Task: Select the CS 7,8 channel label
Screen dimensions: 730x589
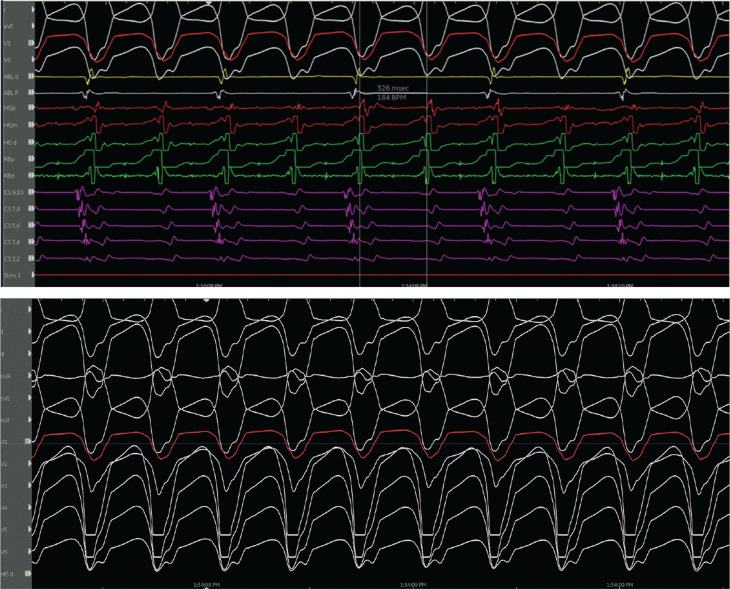Action: (x=12, y=209)
